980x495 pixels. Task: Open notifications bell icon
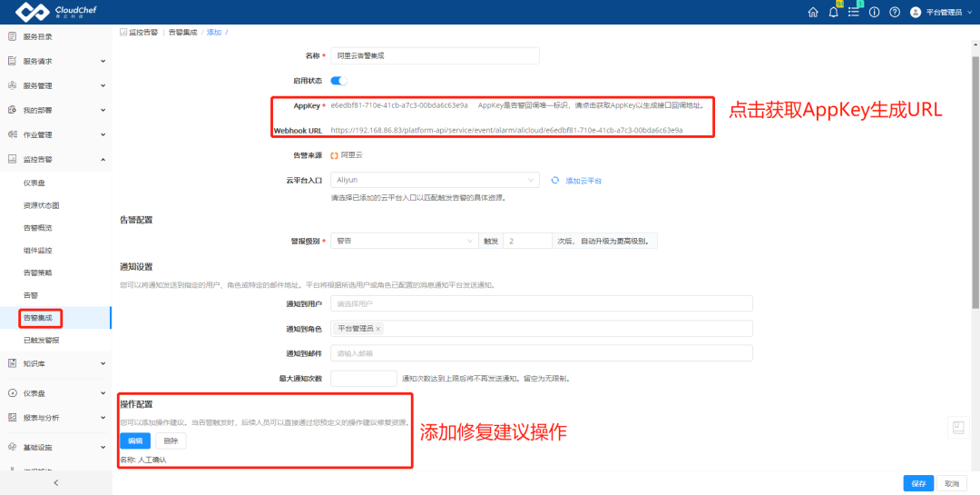tap(833, 12)
